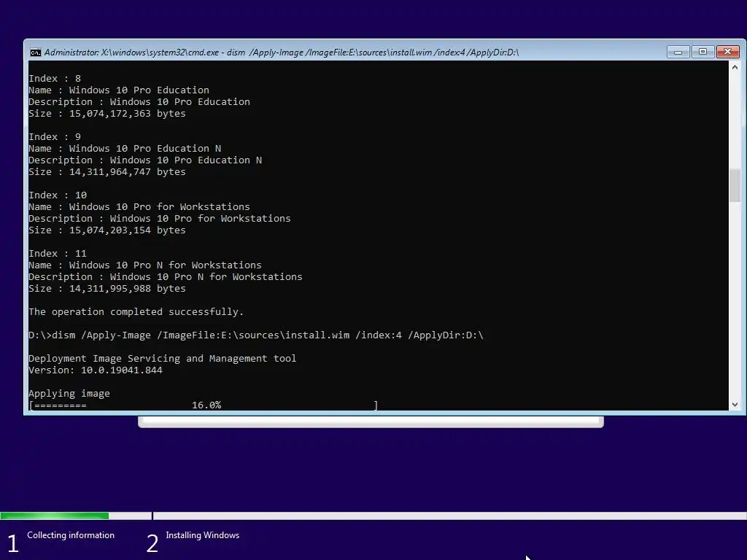Click the 'Index : 8' line
Screen dimensions: 747x560
pos(55,79)
